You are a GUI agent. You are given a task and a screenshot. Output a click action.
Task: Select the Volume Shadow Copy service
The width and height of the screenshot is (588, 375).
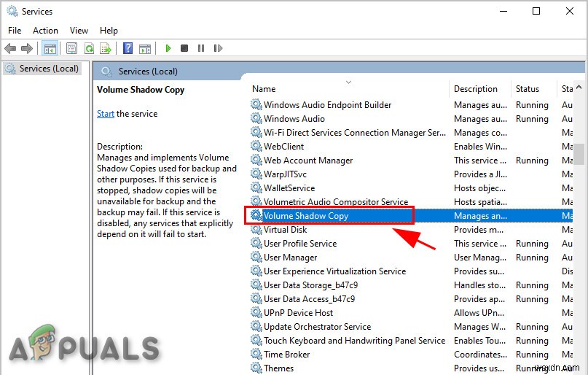tap(411, 216)
